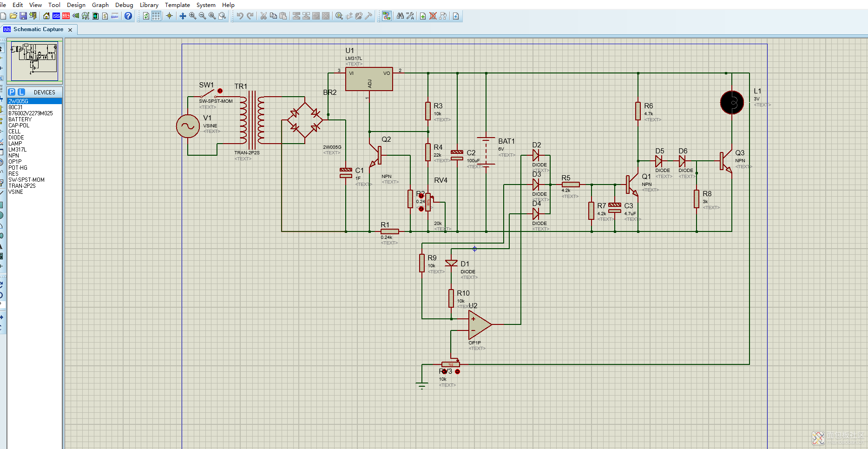The image size is (868, 449).
Task: Open the Bill of Materials dollar icon
Action: coord(105,16)
